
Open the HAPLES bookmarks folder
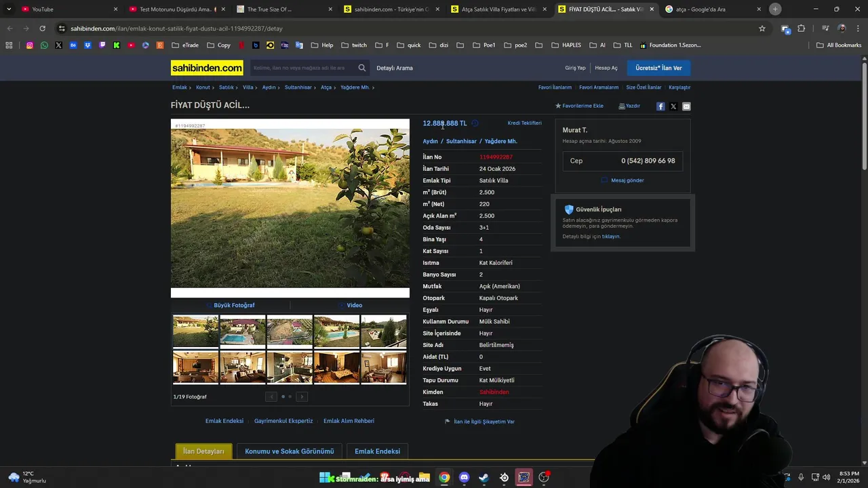tap(566, 45)
